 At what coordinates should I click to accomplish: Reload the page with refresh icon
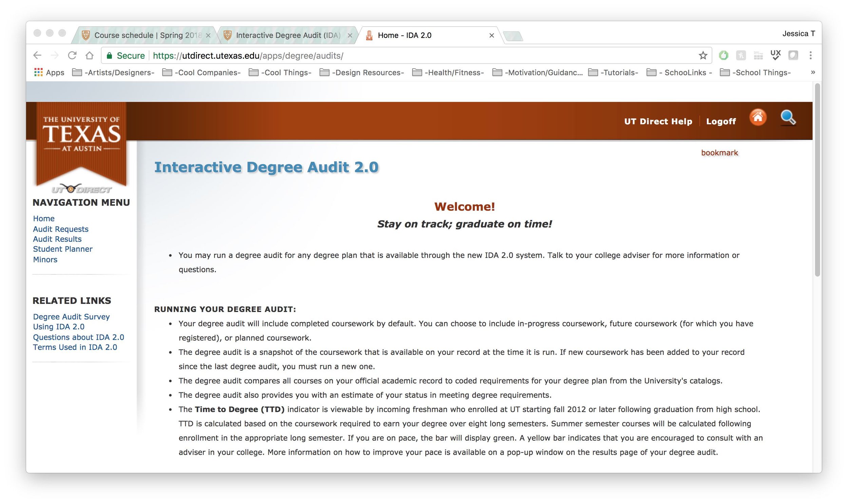pos(72,55)
